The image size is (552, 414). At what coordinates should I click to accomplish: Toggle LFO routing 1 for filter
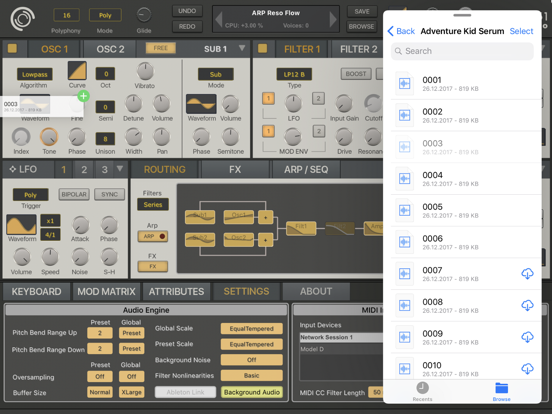pyautogui.click(x=268, y=98)
